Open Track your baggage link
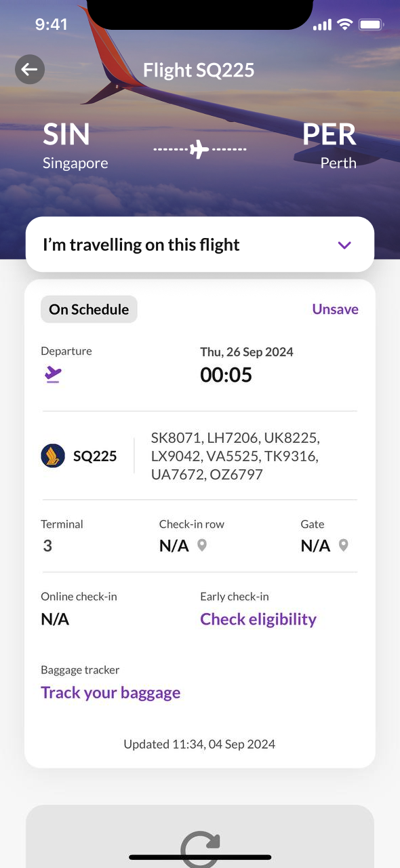400x868 pixels. pyautogui.click(x=111, y=692)
